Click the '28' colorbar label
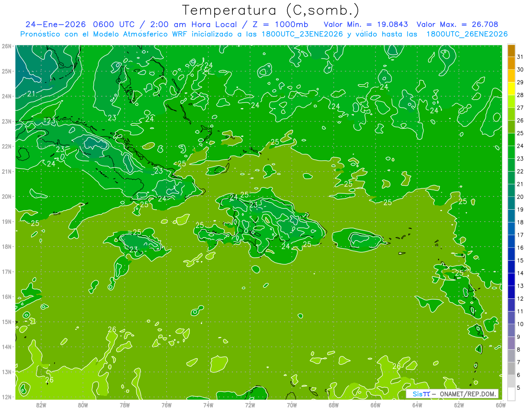The image size is (532, 411). 520,95
